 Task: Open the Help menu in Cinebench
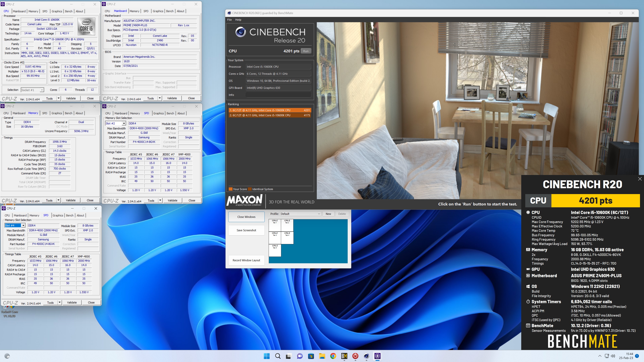[238, 20]
